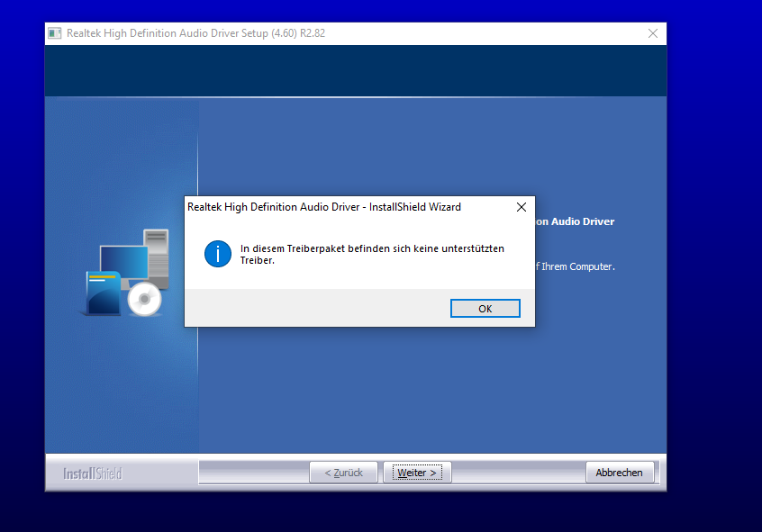Click the Weiter > button
Viewport: 762px width, 532px height.
(x=417, y=473)
